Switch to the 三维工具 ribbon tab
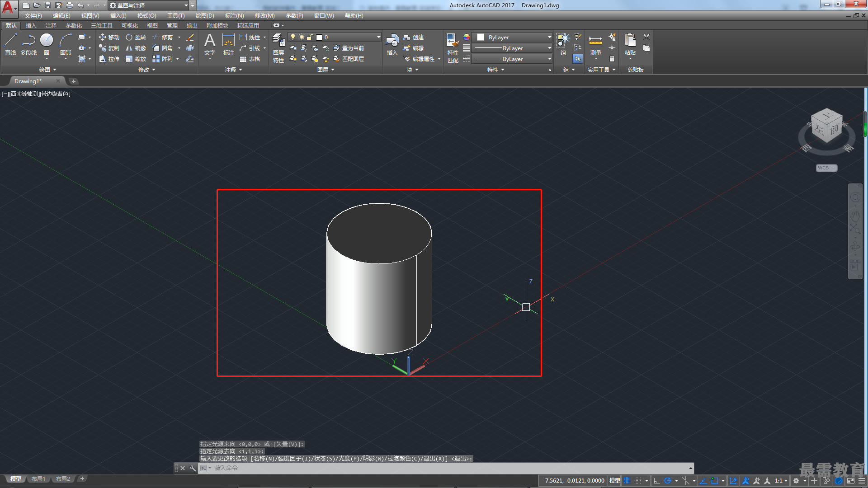 click(x=101, y=25)
